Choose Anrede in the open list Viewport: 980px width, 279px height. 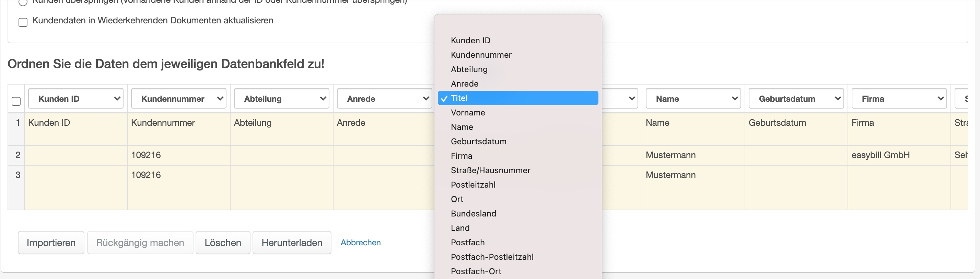[518, 84]
